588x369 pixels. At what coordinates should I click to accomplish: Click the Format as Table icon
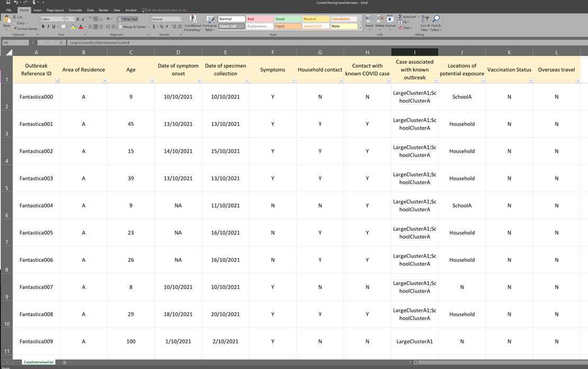click(x=210, y=19)
